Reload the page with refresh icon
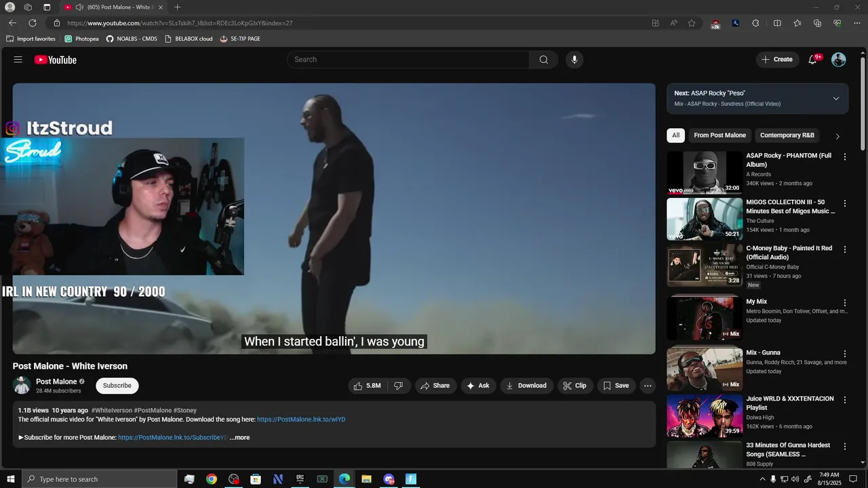The height and width of the screenshot is (488, 868). click(x=33, y=23)
